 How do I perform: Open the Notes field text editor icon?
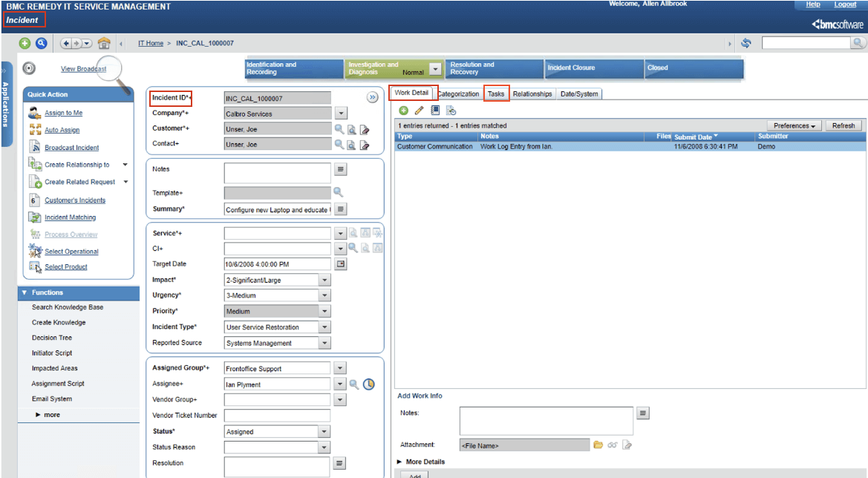[x=341, y=169]
